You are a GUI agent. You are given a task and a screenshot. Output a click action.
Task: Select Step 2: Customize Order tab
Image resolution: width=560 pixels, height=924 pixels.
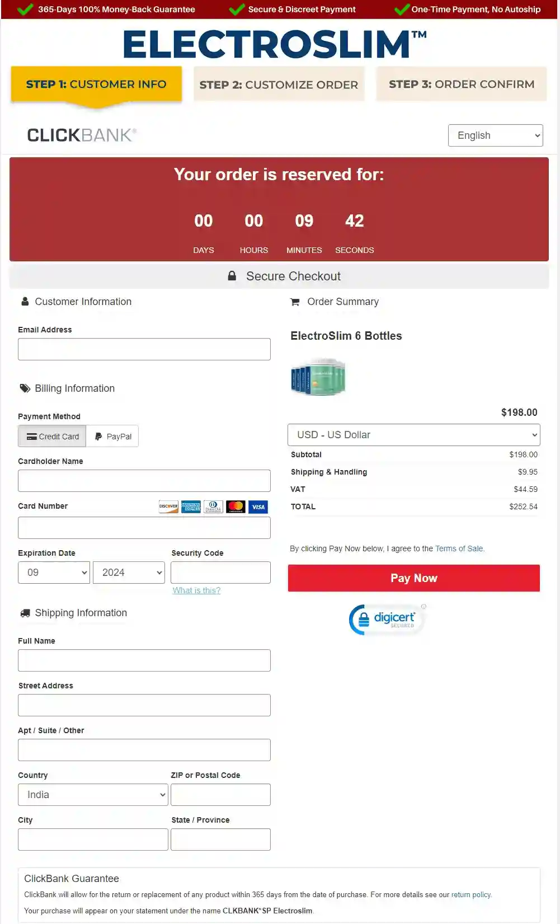[279, 85]
